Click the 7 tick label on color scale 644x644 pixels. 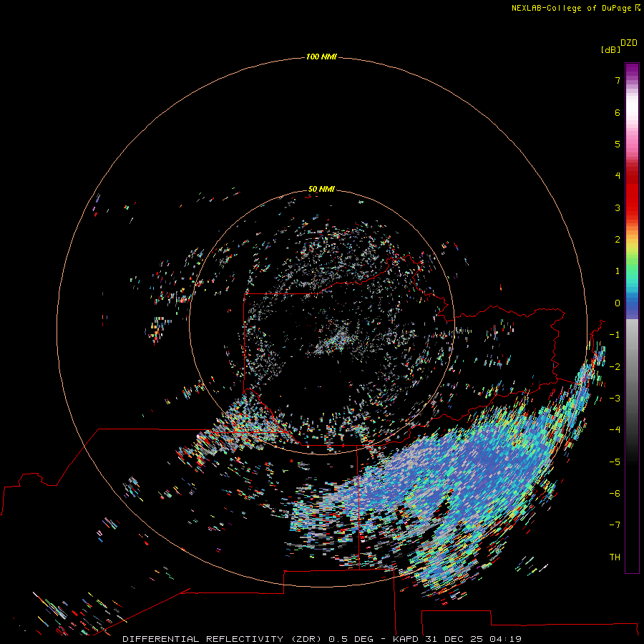pos(618,80)
